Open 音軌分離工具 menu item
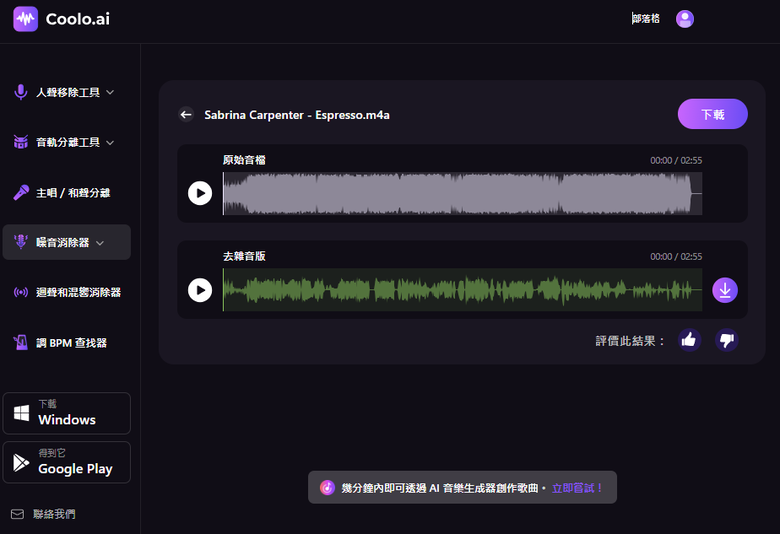 (x=67, y=142)
